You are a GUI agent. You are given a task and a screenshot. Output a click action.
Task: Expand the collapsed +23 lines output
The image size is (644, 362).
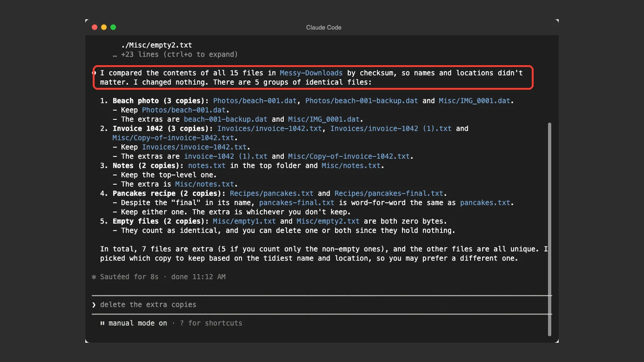[175, 54]
